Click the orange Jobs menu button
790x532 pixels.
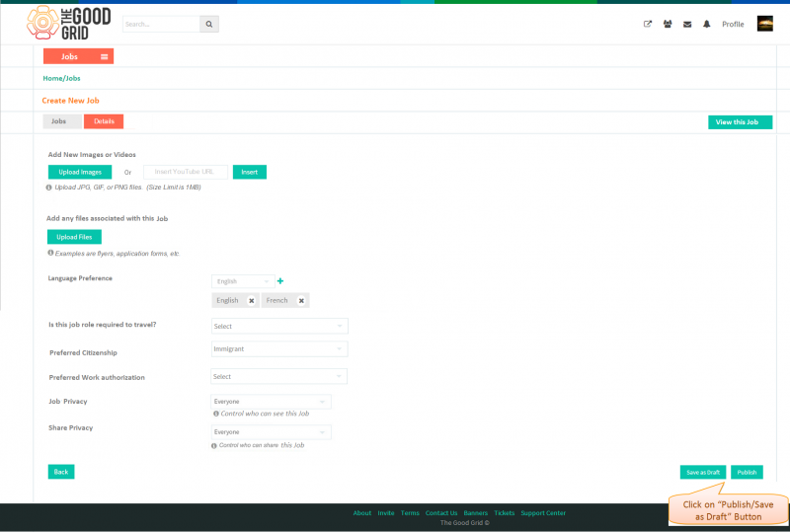79,56
